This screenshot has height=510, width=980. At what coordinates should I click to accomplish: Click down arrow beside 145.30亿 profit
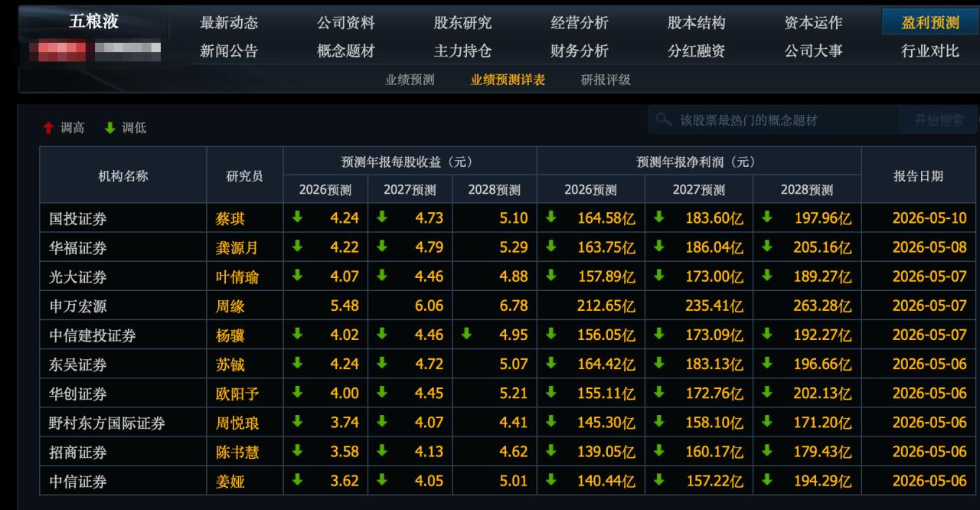(x=550, y=421)
